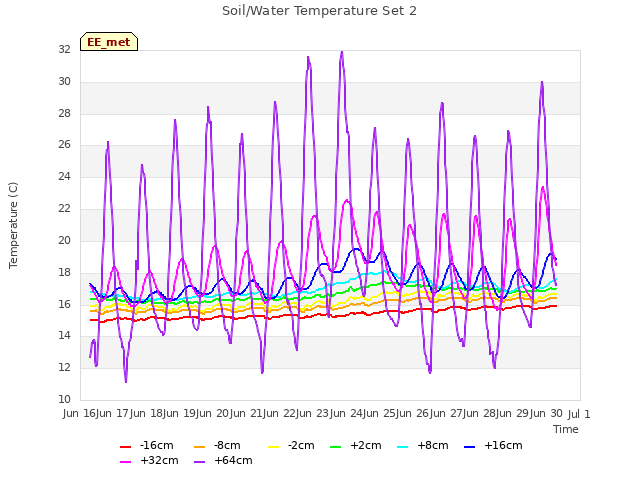Click the green +2cm legend swatch
The height and width of the screenshot is (480, 640).
336,447
